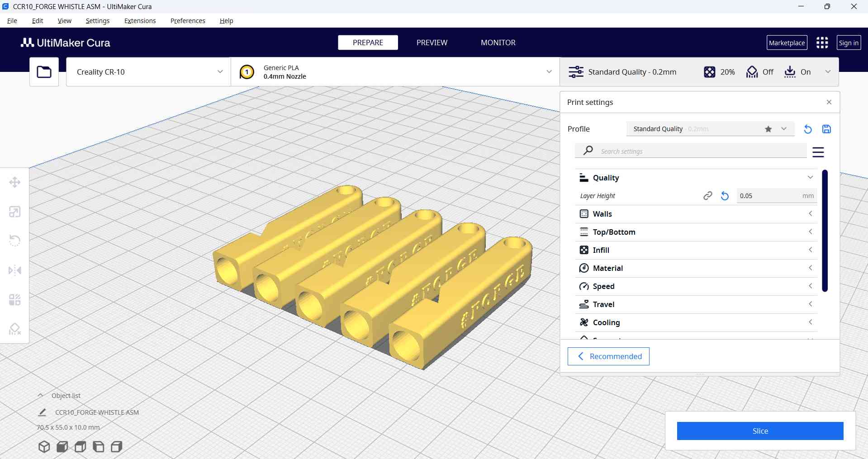Click the pencil icon to rename the project
Image resolution: width=868 pixels, height=459 pixels.
[x=42, y=412]
